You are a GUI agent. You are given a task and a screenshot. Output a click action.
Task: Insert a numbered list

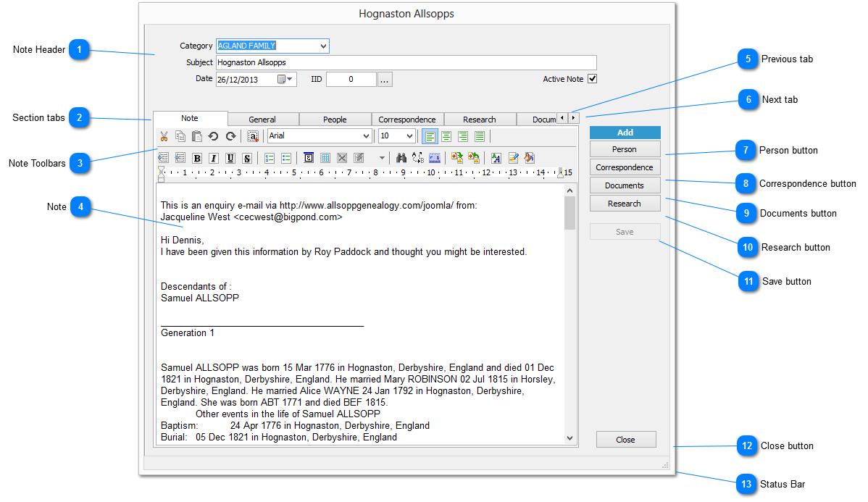(x=269, y=158)
